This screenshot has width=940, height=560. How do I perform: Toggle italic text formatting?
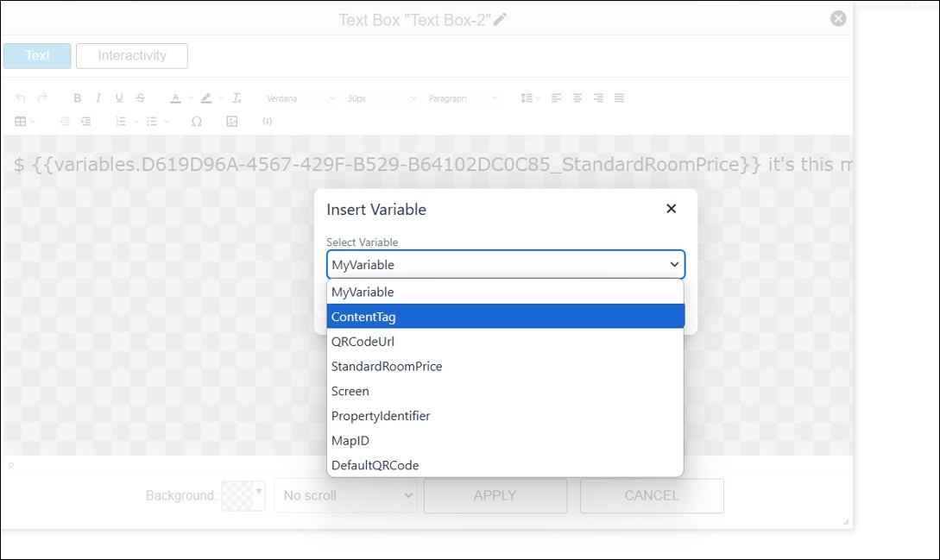pyautogui.click(x=98, y=98)
